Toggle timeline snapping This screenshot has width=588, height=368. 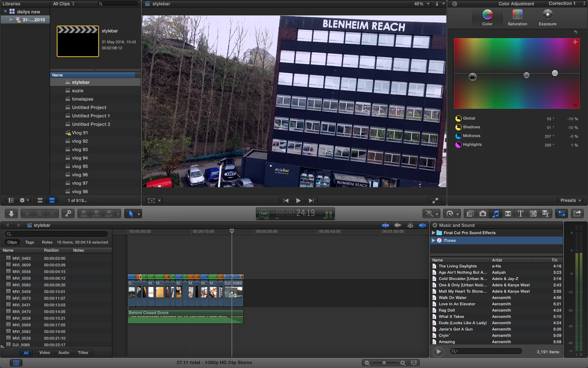pos(423,225)
